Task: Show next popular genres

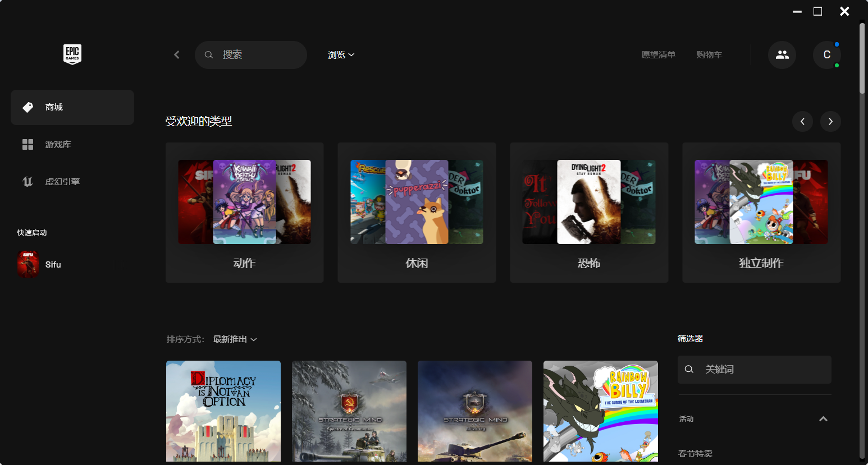Action: click(830, 122)
